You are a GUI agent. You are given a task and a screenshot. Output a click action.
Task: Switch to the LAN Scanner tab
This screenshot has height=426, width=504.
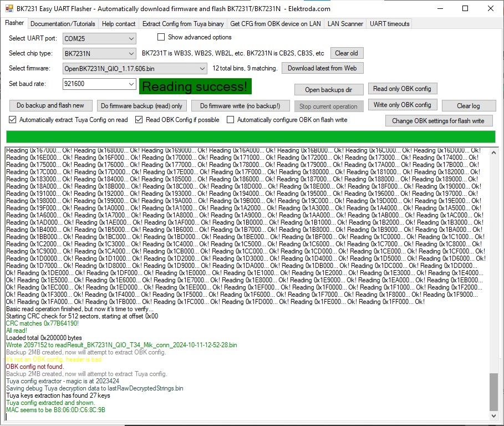click(x=345, y=24)
